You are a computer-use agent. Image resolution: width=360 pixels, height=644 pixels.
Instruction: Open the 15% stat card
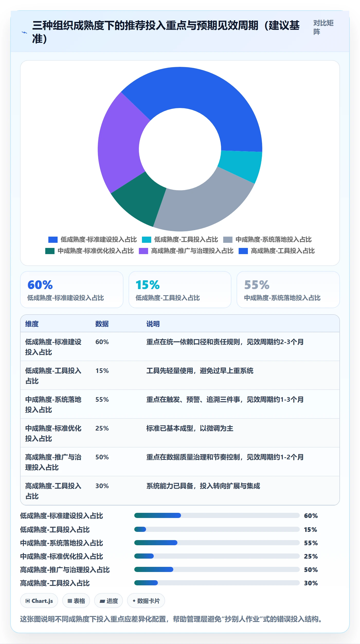[x=180, y=290]
